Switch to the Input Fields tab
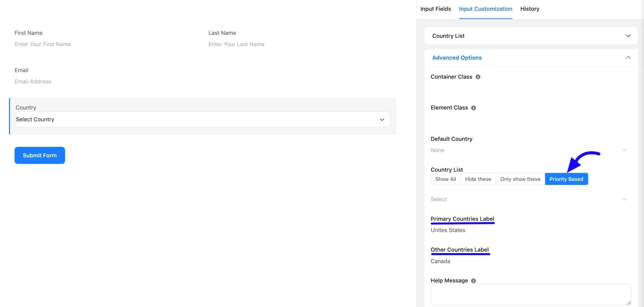 click(x=435, y=9)
